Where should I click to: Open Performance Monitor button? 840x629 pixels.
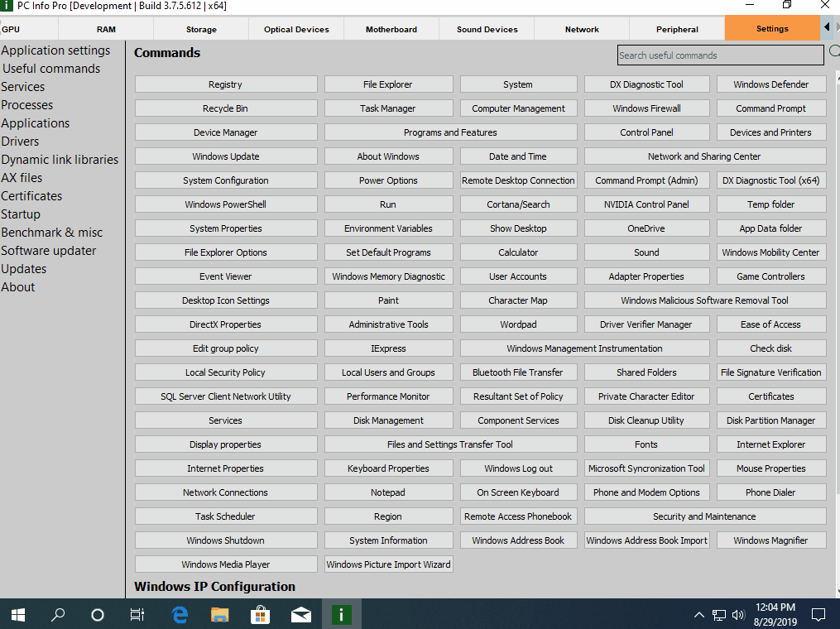pyautogui.click(x=388, y=396)
